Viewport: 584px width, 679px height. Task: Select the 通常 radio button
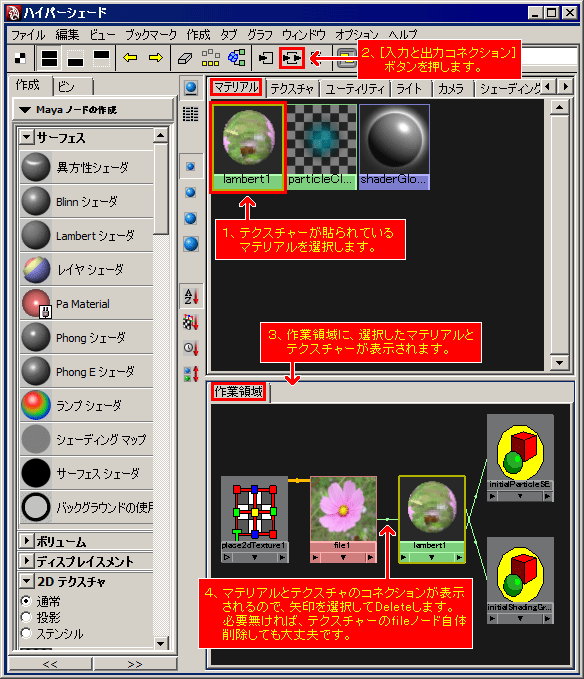click(26, 601)
